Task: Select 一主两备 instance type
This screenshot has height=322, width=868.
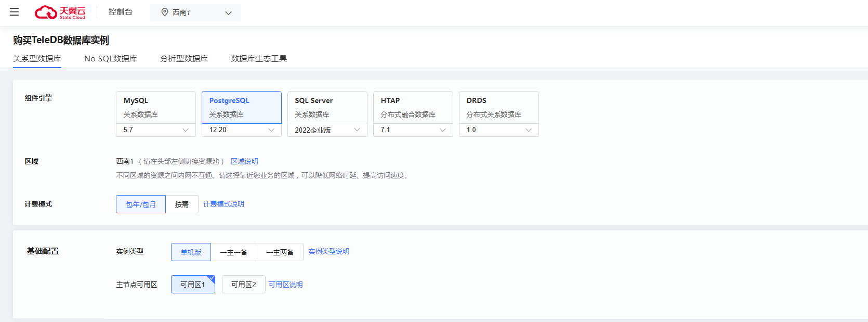Action: [280, 252]
